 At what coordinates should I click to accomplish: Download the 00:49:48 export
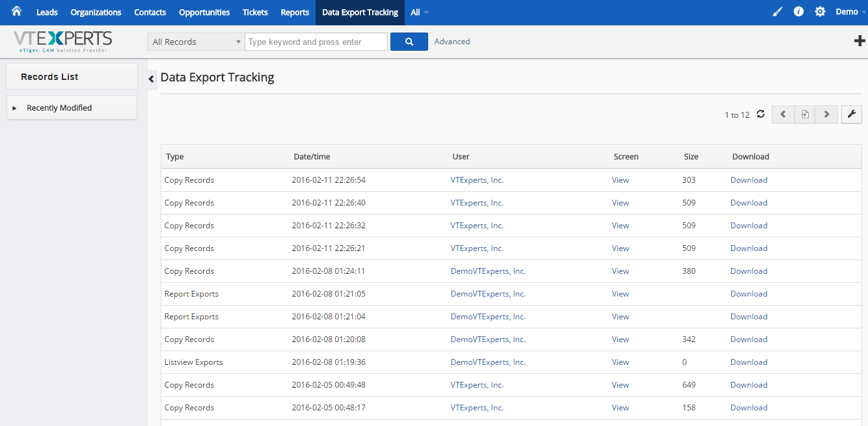point(749,385)
